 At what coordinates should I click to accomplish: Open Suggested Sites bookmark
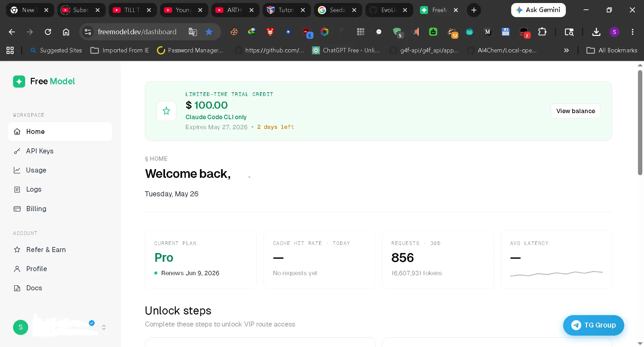click(x=56, y=50)
